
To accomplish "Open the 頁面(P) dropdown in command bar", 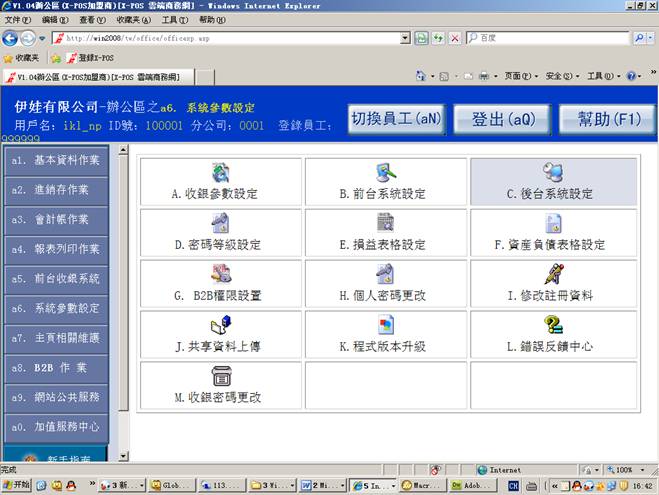I will pyautogui.click(x=516, y=76).
